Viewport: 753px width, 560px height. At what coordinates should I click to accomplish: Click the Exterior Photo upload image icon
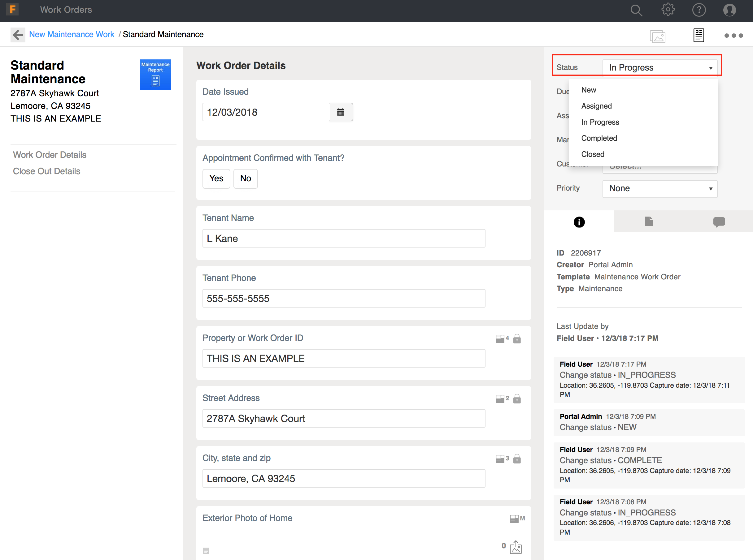pos(516,547)
